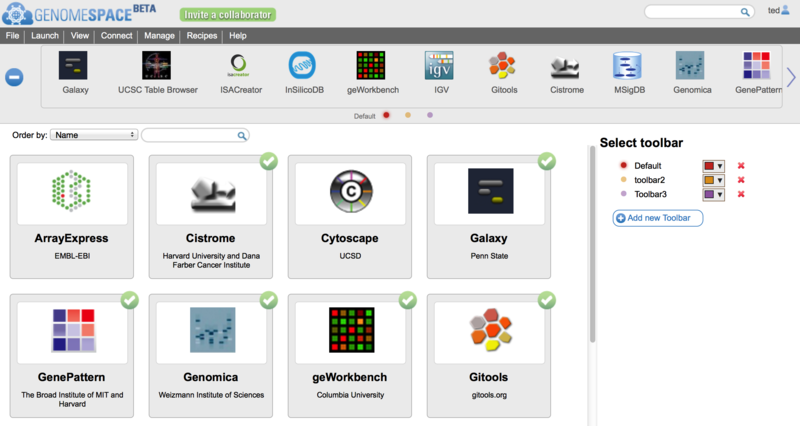Image resolution: width=800 pixels, height=426 pixels.
Task: Open the toolbar2 color dropdown
Action: [721, 180]
